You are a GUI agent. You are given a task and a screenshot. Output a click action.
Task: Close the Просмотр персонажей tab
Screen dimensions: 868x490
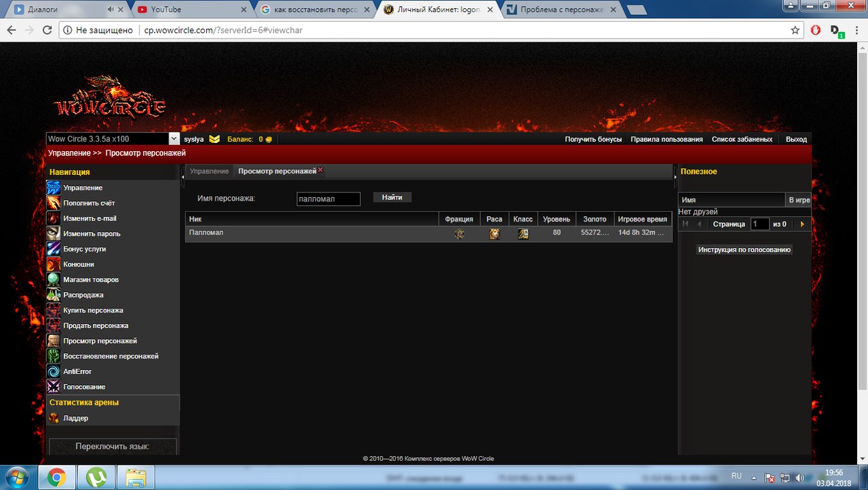(x=321, y=169)
